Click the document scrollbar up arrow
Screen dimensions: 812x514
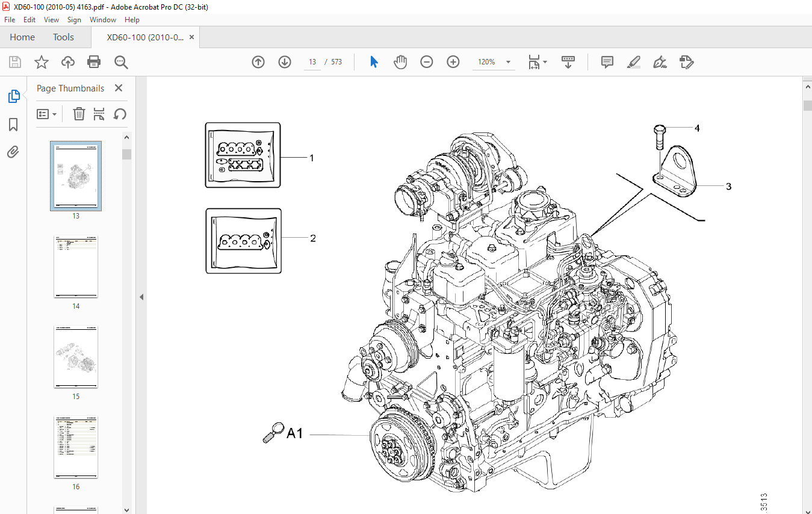pos(807,87)
